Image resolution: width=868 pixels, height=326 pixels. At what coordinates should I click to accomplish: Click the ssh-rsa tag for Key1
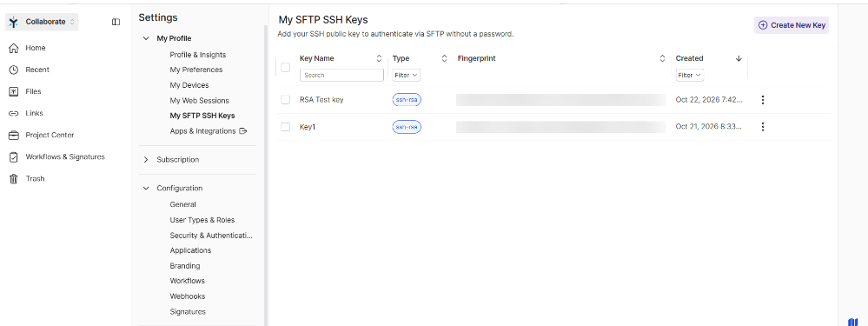[407, 127]
